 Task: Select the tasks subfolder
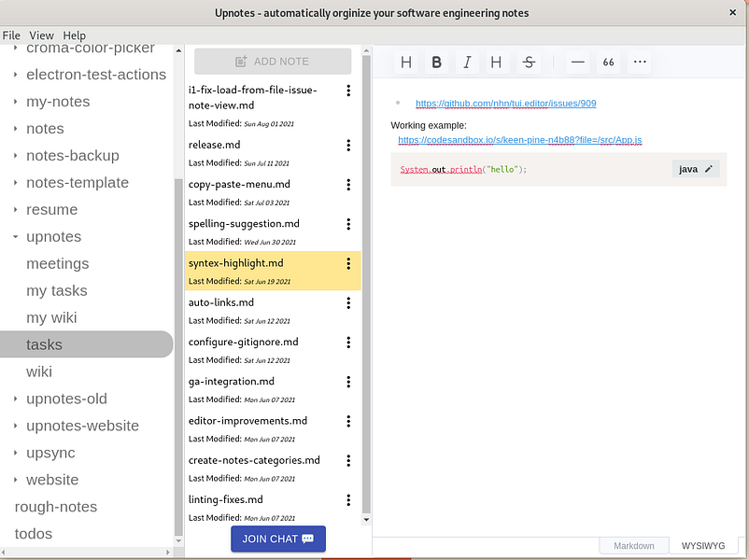click(87, 344)
